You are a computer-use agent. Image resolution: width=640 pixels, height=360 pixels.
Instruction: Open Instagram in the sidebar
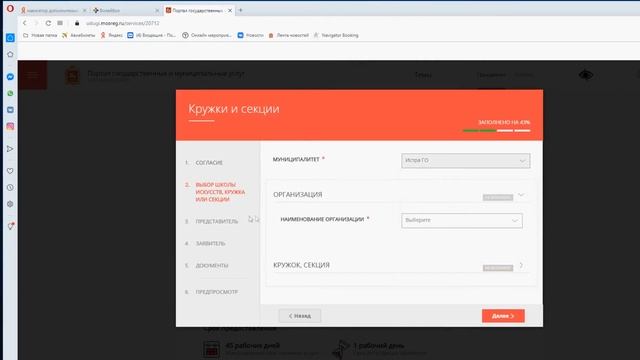tap(10, 127)
